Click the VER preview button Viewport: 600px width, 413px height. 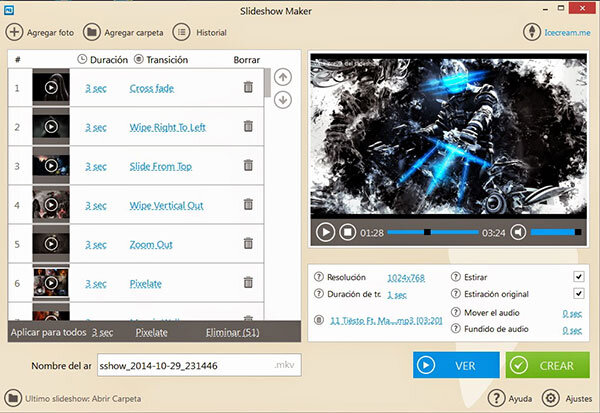[456, 365]
